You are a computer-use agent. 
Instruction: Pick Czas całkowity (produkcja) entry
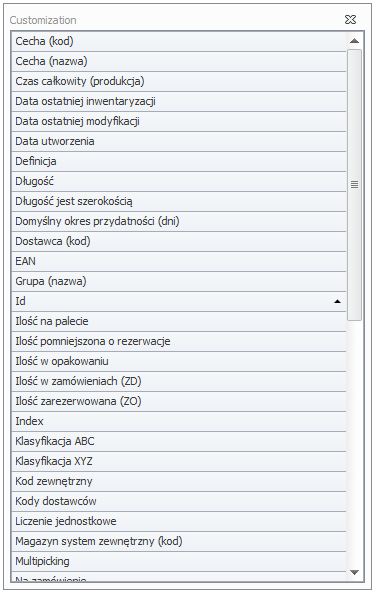pyautogui.click(x=179, y=81)
